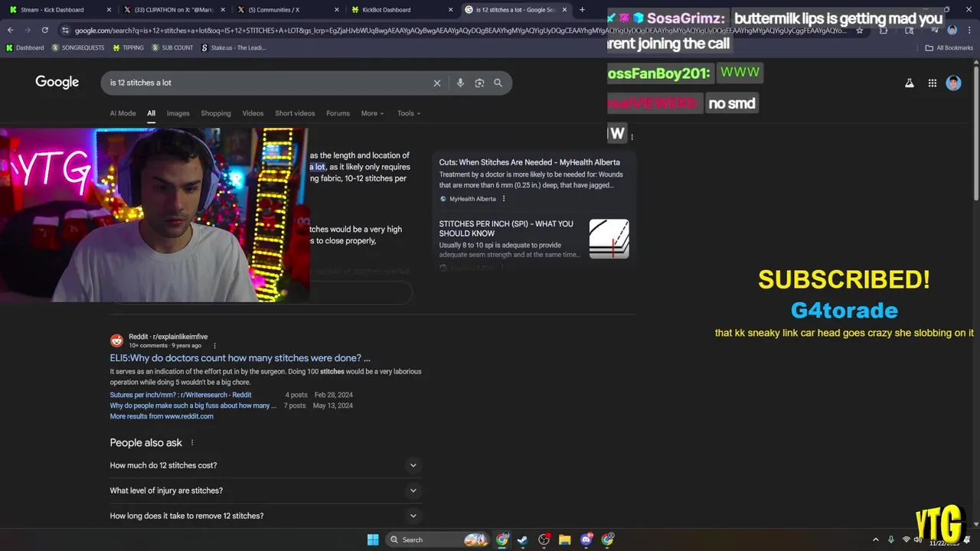Close the Google search tab
The height and width of the screenshot is (551, 980).
tap(565, 10)
